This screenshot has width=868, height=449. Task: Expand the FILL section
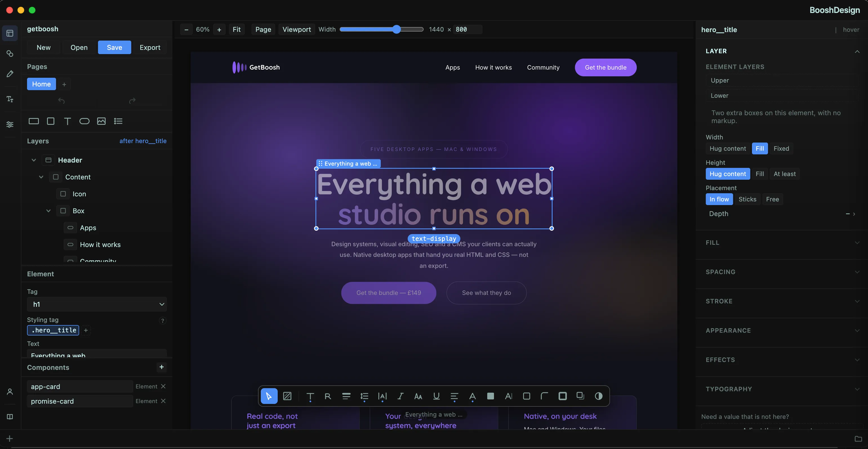click(x=857, y=243)
